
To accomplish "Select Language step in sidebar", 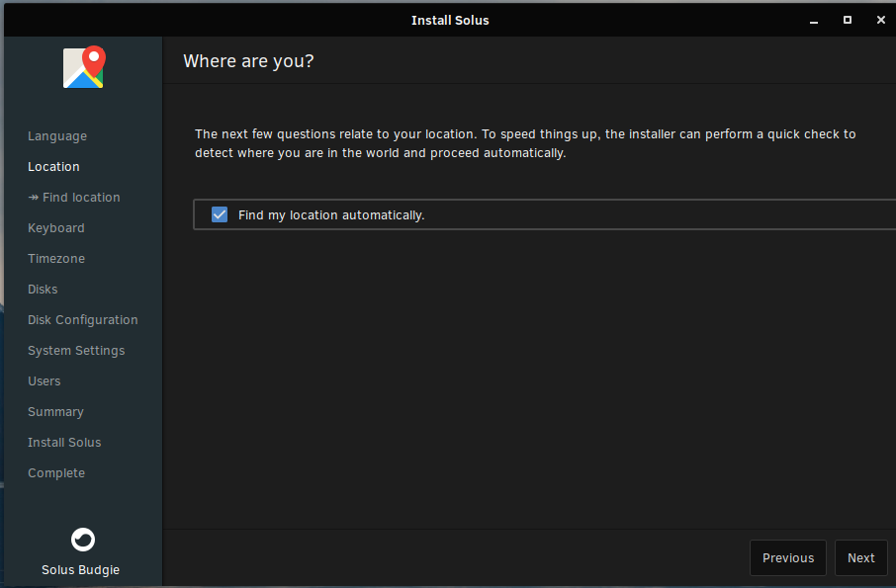I will 57,136.
